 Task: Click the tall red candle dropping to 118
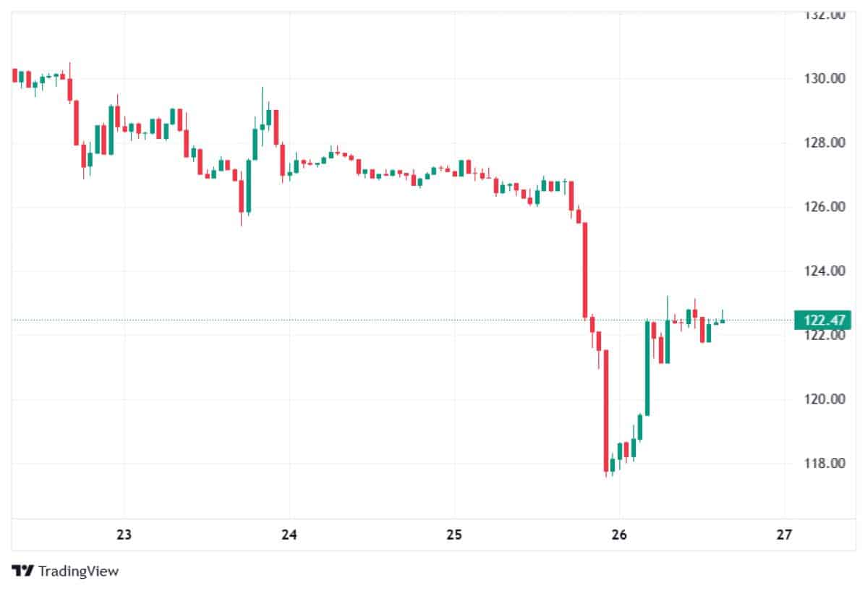pyautogui.click(x=605, y=411)
